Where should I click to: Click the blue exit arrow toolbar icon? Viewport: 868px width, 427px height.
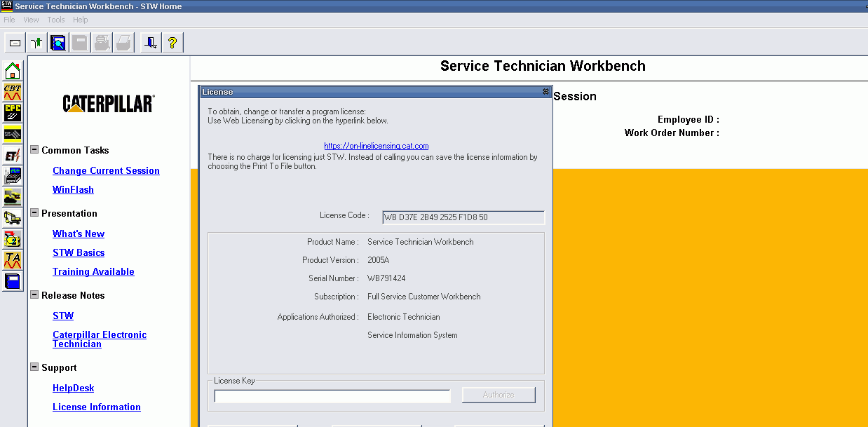pos(150,43)
